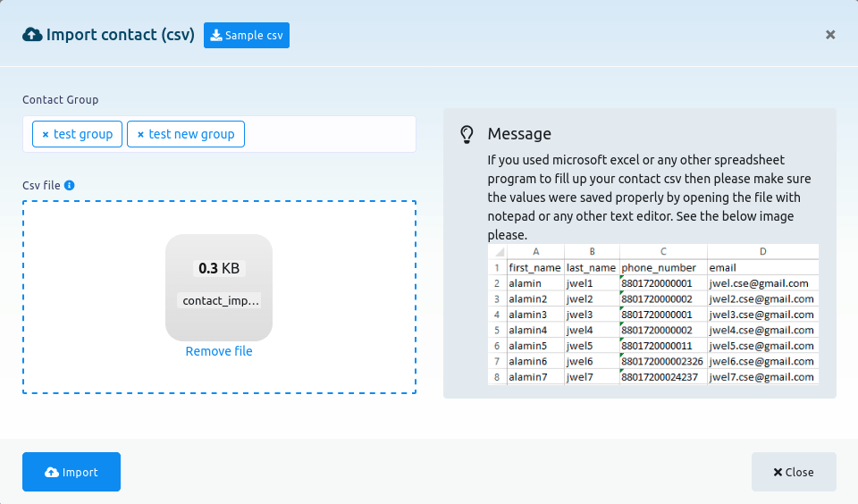Remove the 'test group' tag

coord(45,135)
